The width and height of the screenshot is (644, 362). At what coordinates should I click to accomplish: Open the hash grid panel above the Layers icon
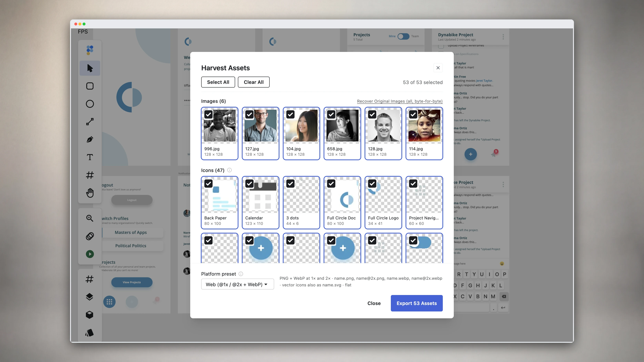[89, 279]
